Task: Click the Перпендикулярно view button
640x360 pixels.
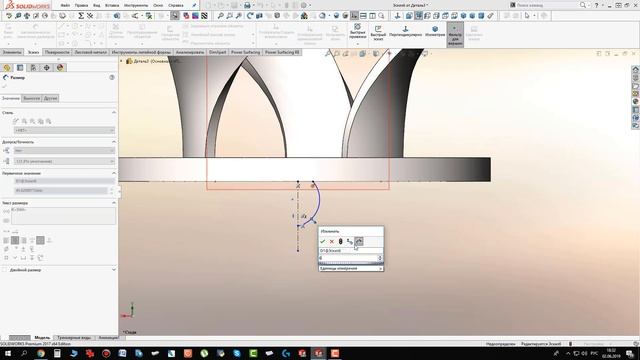Action: tap(405, 32)
